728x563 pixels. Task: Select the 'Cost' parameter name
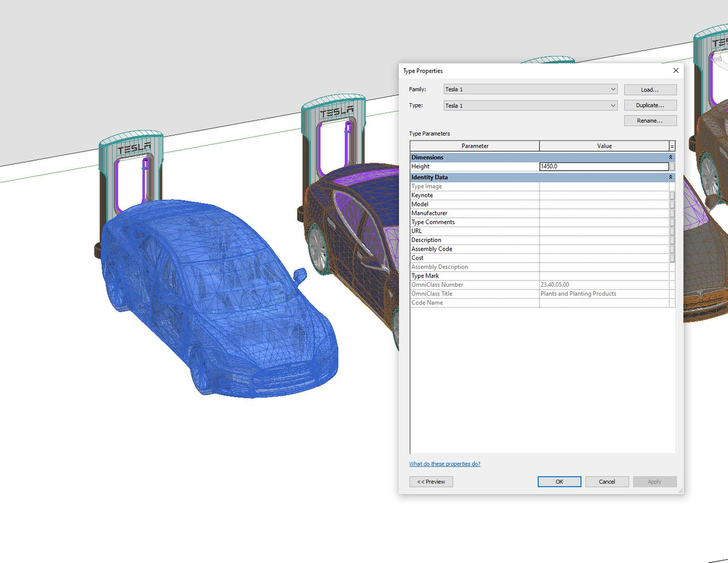point(417,258)
